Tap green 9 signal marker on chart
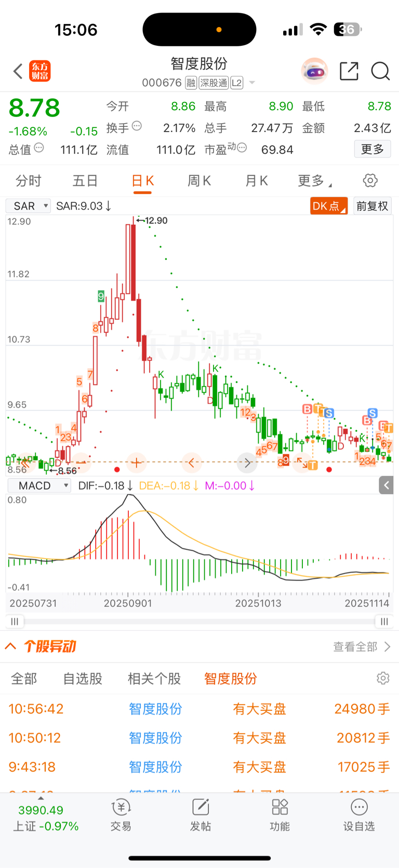Screen dimensions: 399x868 click(x=101, y=296)
